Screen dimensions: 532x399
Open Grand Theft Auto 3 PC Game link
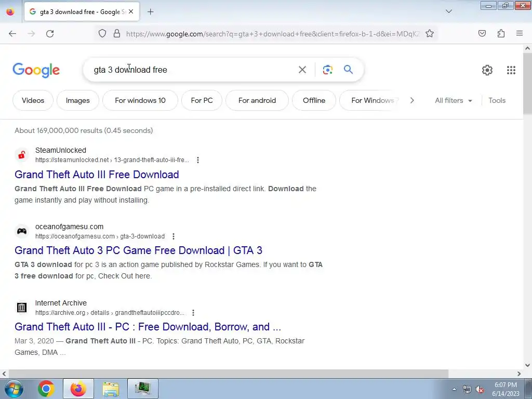point(138,250)
